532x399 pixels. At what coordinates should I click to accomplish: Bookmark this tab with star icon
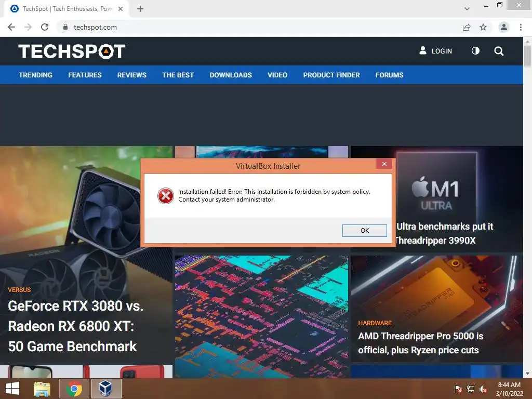(483, 27)
